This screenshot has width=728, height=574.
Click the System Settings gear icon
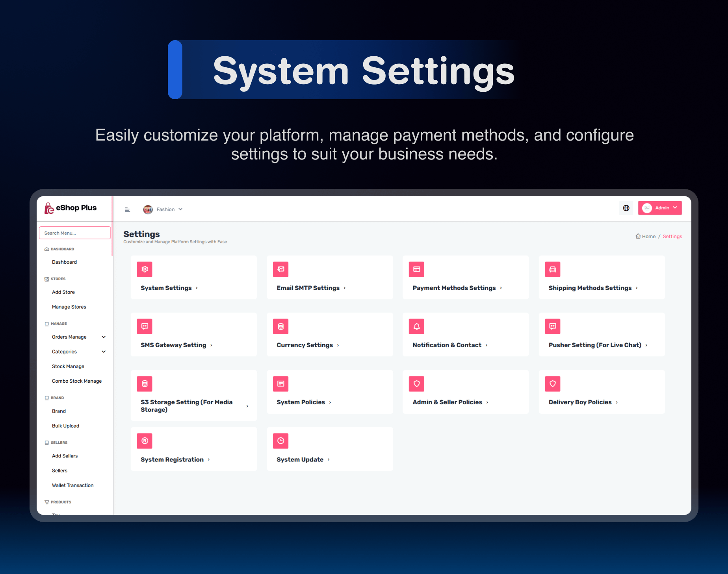[x=145, y=269]
